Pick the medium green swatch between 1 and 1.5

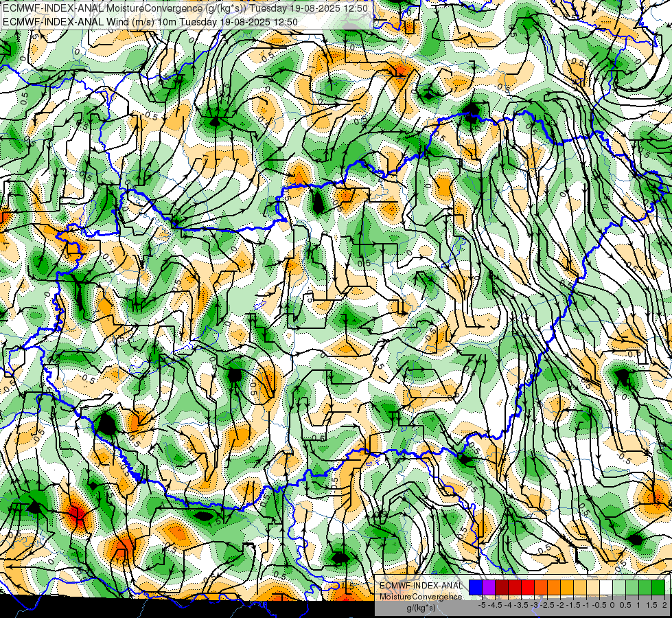[645, 588]
